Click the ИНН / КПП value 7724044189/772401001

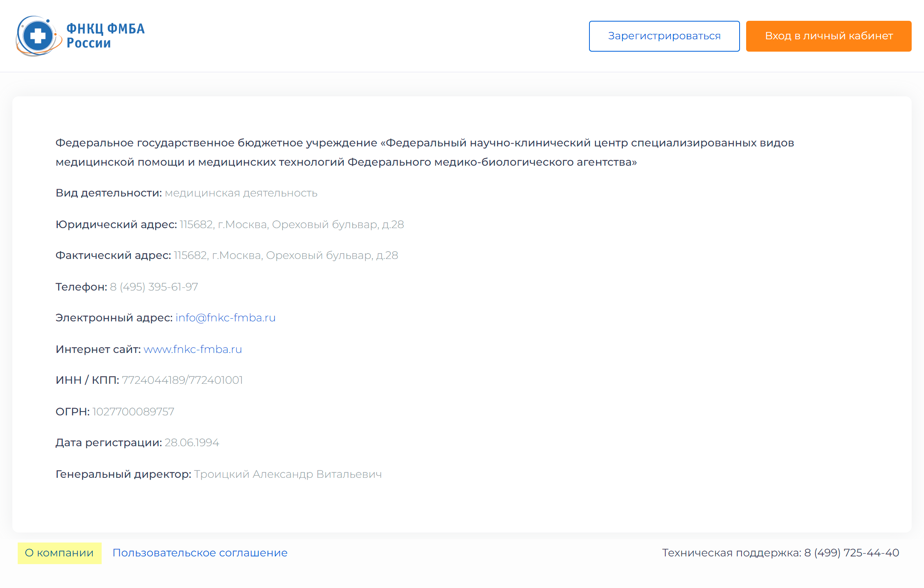pos(182,380)
